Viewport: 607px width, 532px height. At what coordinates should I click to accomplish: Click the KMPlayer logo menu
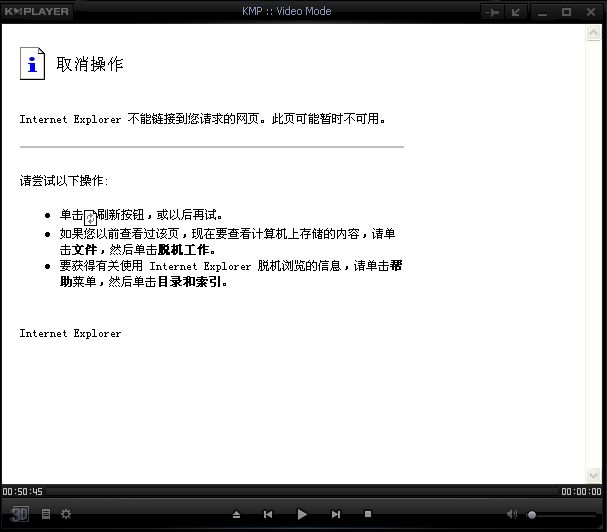(37, 12)
